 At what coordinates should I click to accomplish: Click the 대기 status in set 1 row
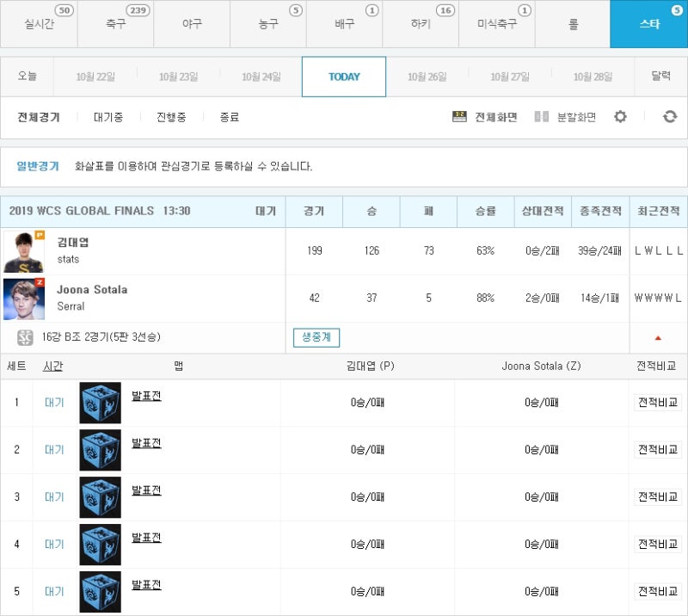click(54, 403)
